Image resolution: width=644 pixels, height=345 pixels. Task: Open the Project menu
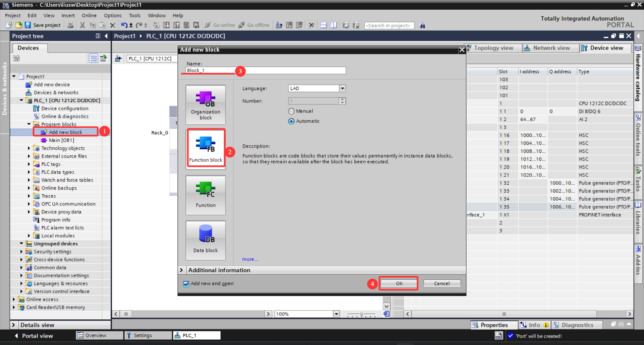(13, 15)
